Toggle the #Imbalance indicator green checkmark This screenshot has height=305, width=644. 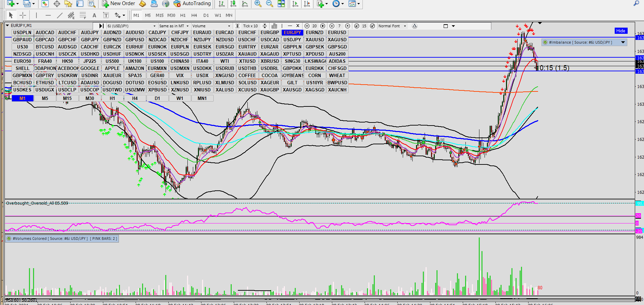(x=545, y=42)
